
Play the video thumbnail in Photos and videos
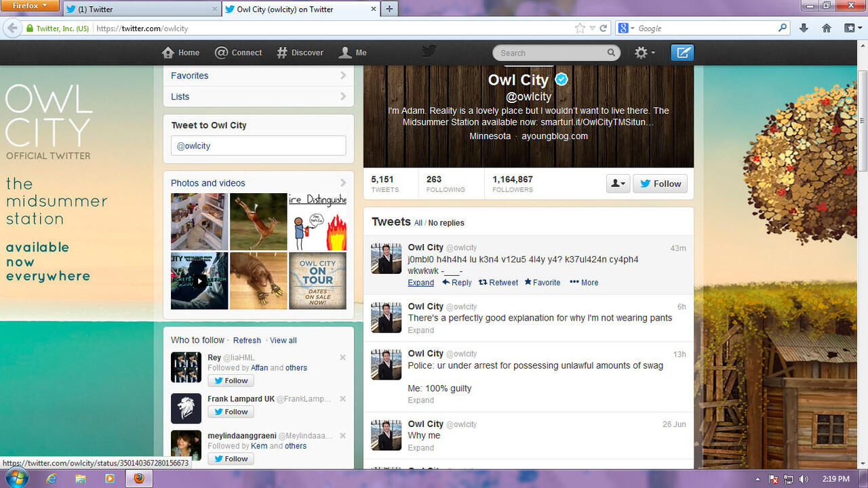coord(199,281)
